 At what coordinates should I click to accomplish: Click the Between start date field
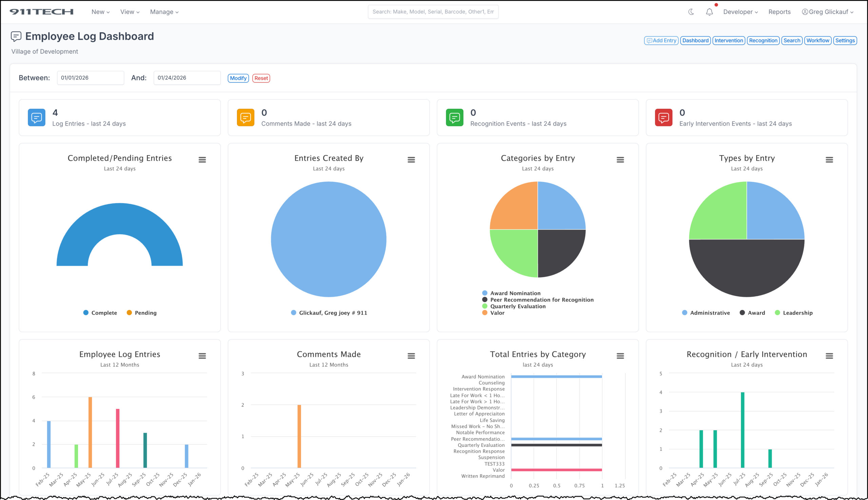point(90,78)
